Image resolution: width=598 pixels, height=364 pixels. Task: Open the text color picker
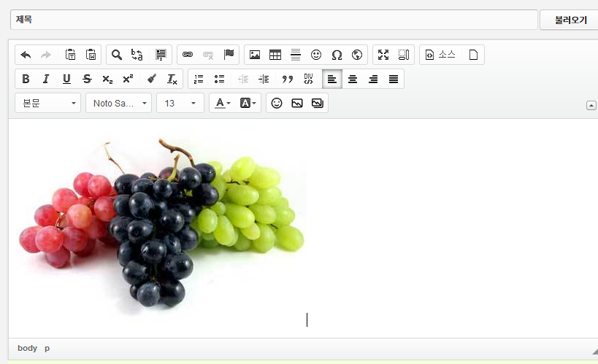[221, 103]
